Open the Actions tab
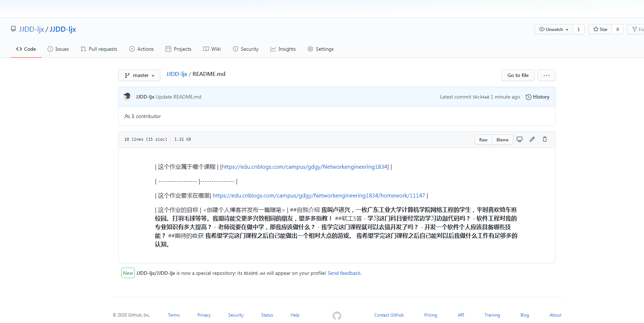Viewport: 644px width, 323px height. (141, 49)
